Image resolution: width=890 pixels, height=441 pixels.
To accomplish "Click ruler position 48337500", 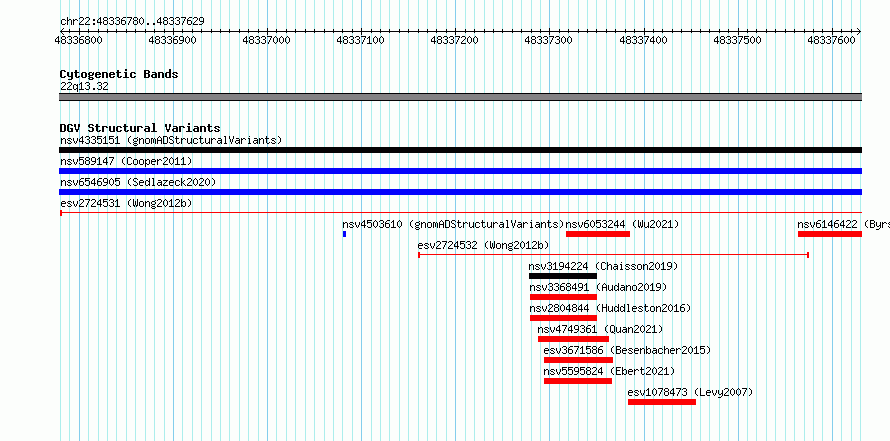I will pos(737,40).
